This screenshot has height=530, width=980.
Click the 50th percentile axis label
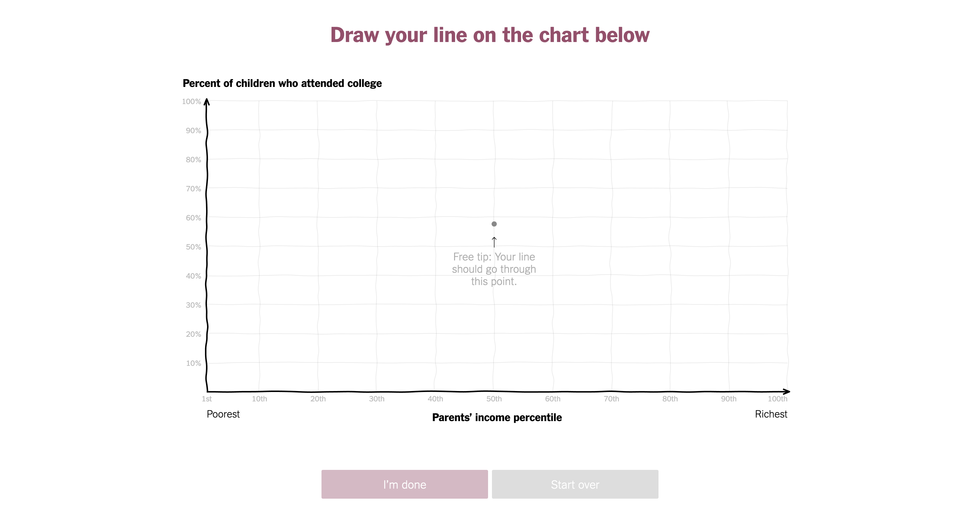click(494, 399)
